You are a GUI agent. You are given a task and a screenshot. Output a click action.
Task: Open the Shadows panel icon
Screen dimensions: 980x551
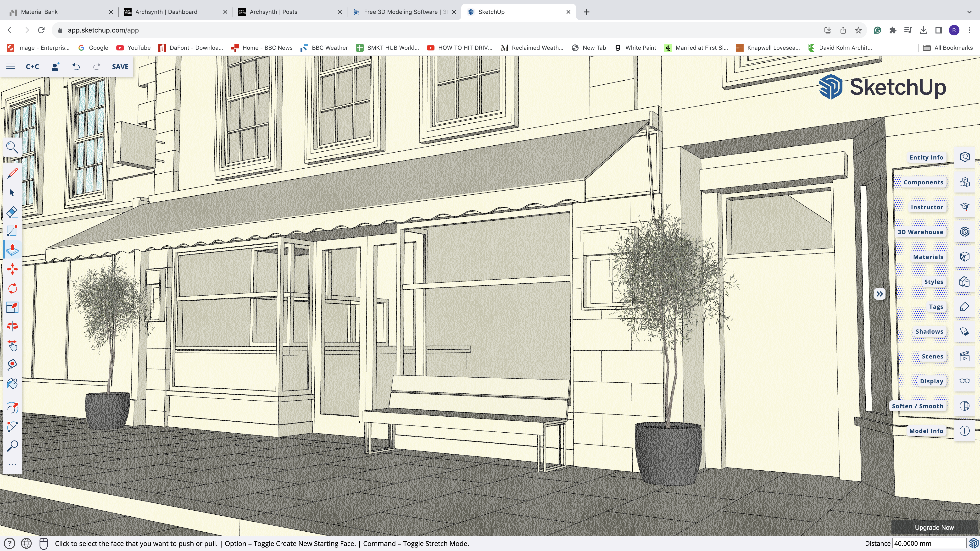click(x=964, y=331)
